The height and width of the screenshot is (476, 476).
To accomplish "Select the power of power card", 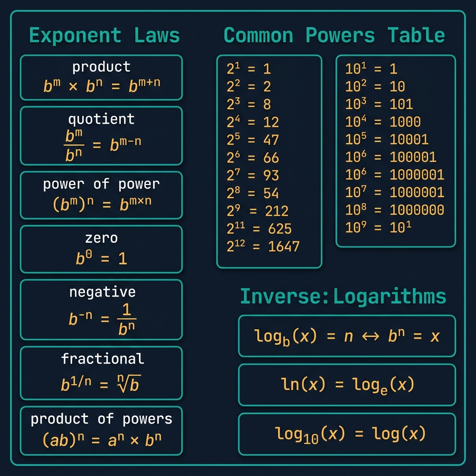I will (101, 195).
